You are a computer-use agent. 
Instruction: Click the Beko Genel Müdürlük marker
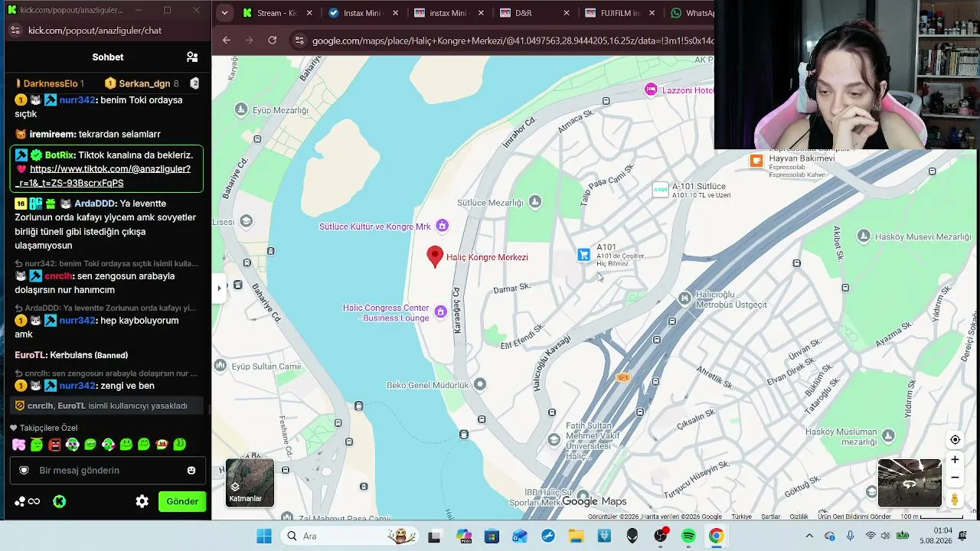480,384
